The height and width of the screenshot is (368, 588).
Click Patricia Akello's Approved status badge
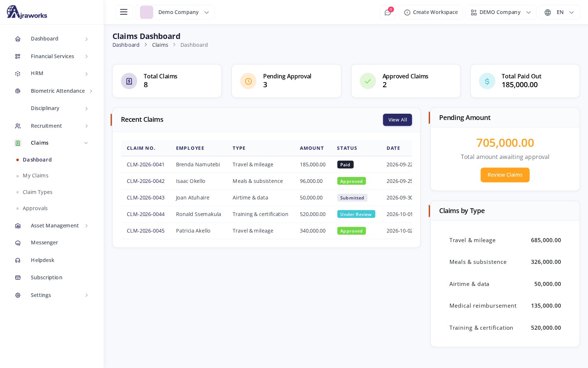351,231
